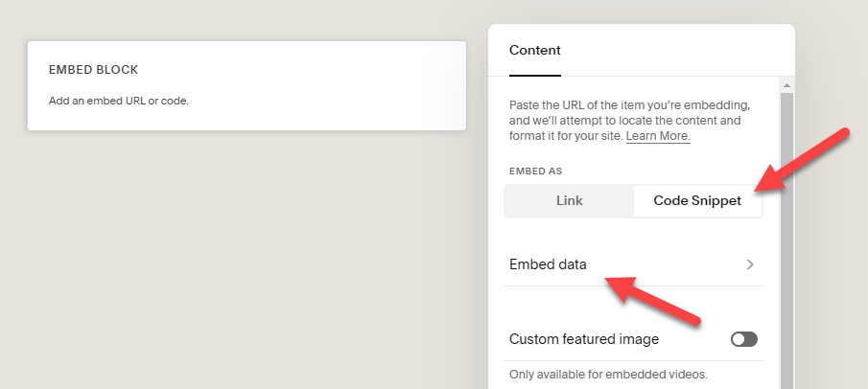The width and height of the screenshot is (868, 389).
Task: Open the Learn More link
Action: [x=658, y=136]
